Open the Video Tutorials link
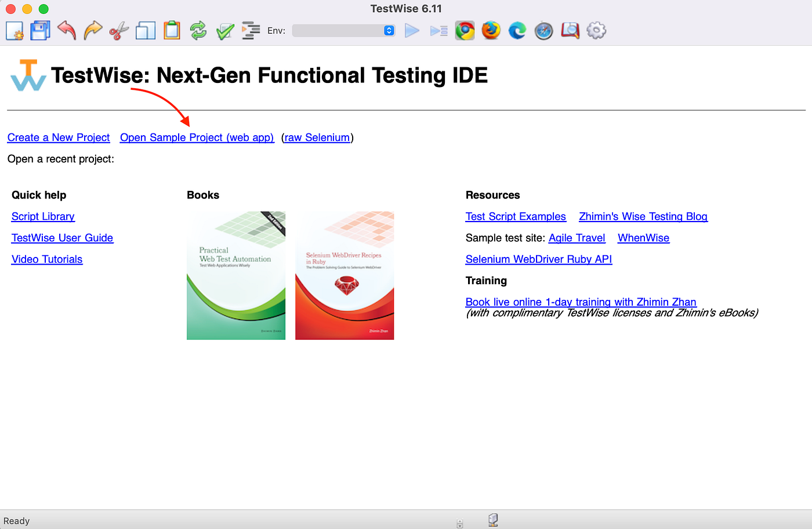The image size is (812, 529). pos(47,259)
